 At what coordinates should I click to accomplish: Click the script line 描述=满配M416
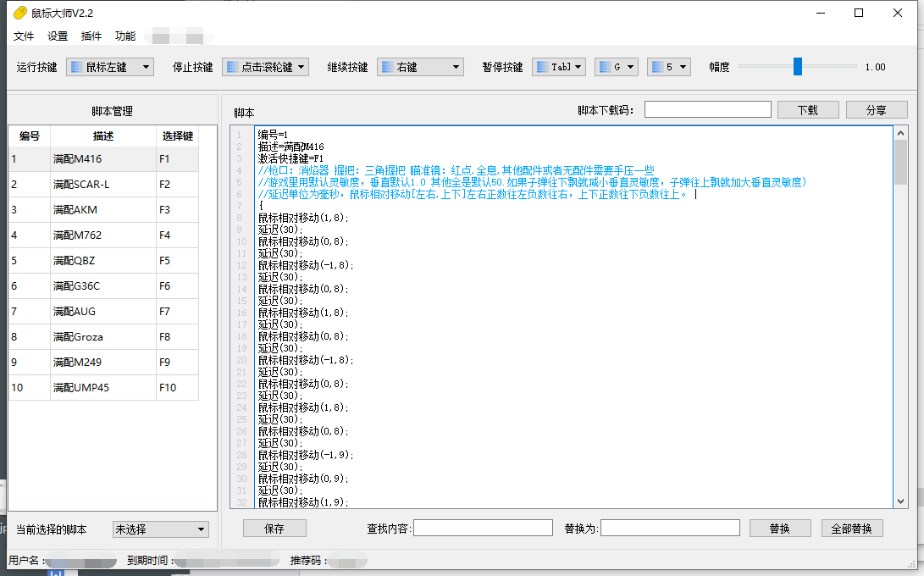tap(291, 147)
